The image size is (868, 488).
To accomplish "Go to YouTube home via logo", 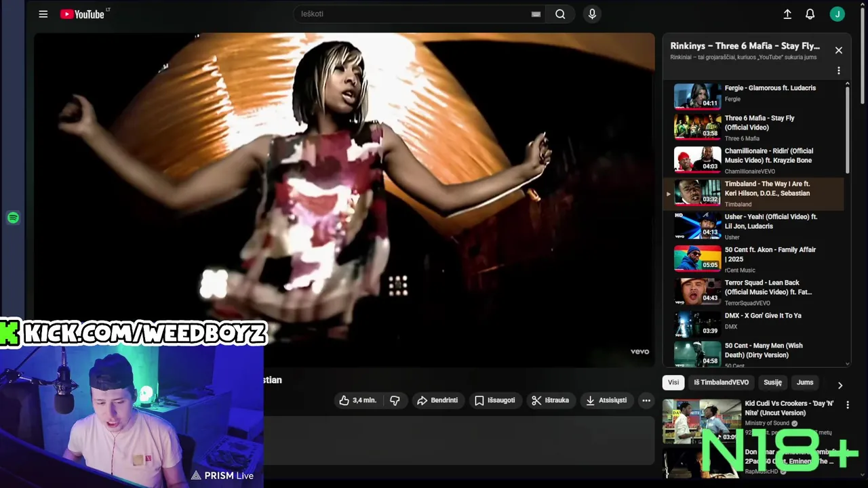I will click(82, 14).
